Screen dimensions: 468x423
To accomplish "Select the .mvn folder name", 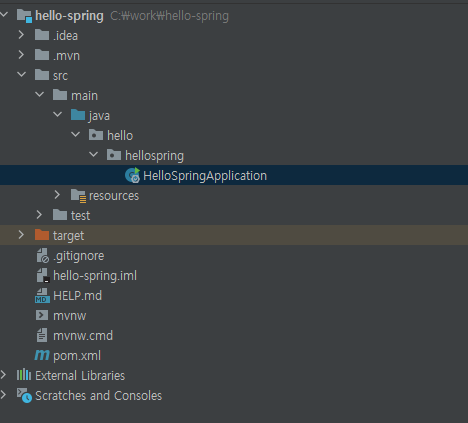I will 67,56.
